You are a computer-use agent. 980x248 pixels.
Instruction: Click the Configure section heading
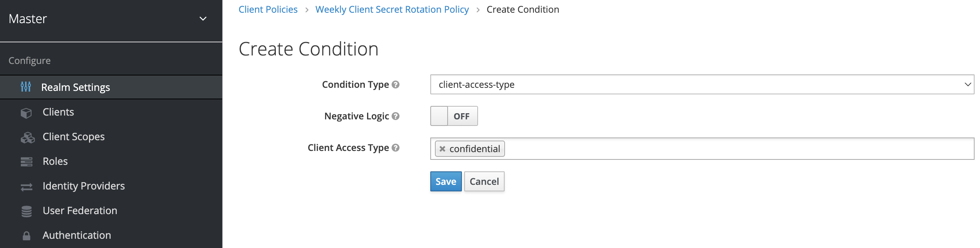click(x=30, y=61)
